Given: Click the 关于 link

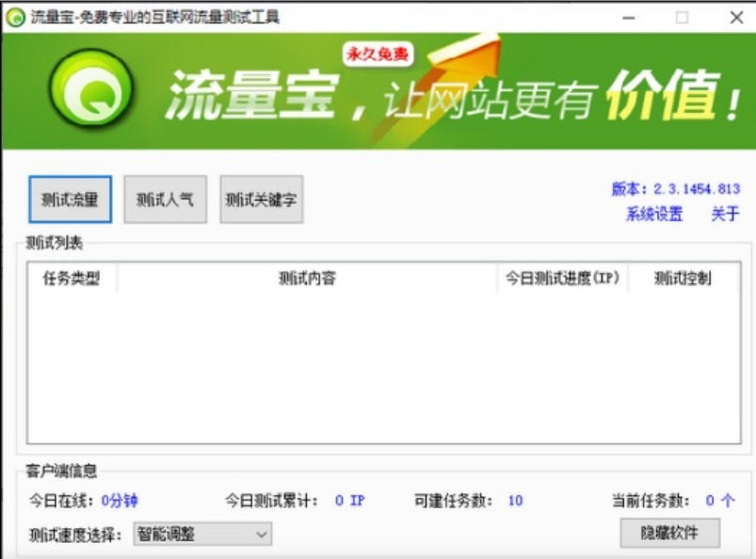Looking at the screenshot, I should [725, 215].
